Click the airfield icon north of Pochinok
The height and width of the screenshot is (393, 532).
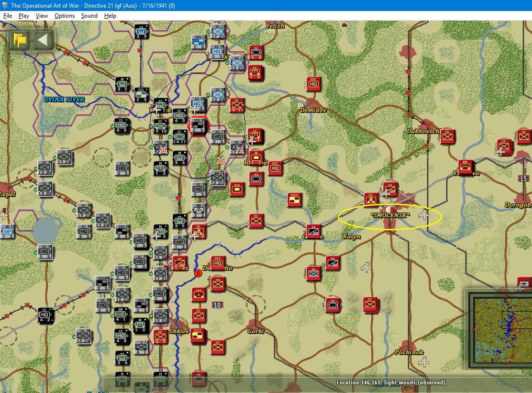tap(423, 362)
